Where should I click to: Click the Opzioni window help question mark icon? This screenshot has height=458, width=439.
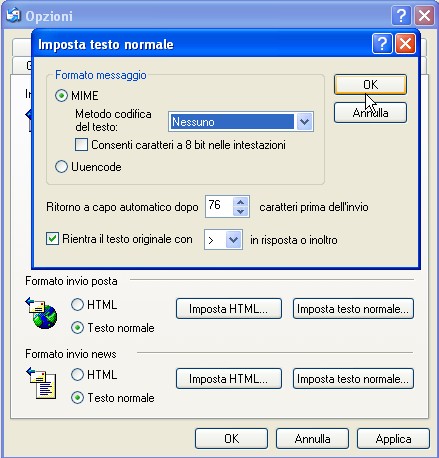pyautogui.click(x=401, y=15)
